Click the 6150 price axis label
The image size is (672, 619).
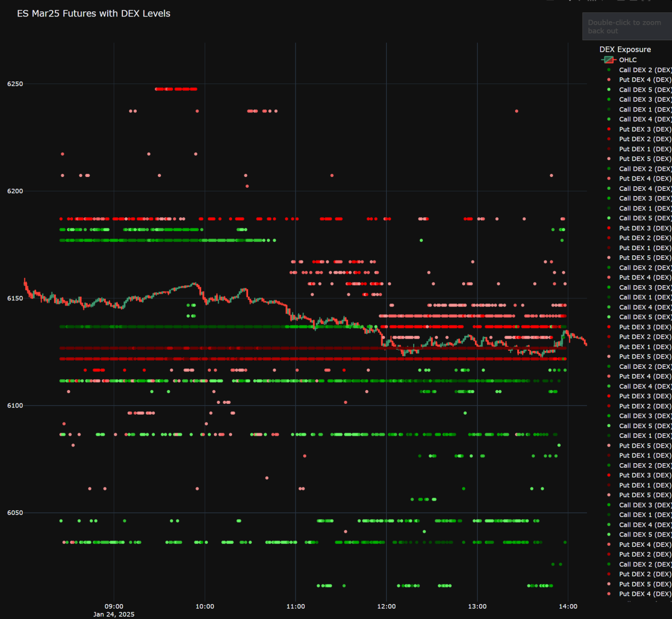(15, 299)
